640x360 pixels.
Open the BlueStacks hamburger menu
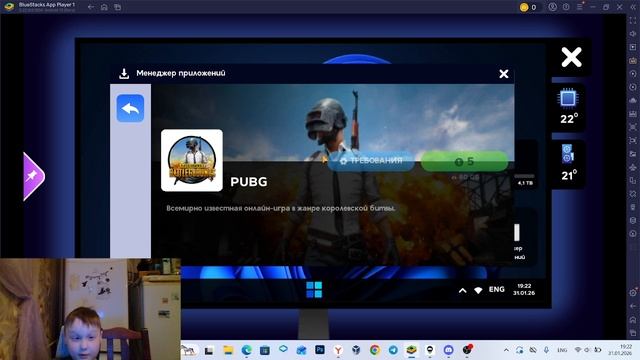click(x=580, y=7)
